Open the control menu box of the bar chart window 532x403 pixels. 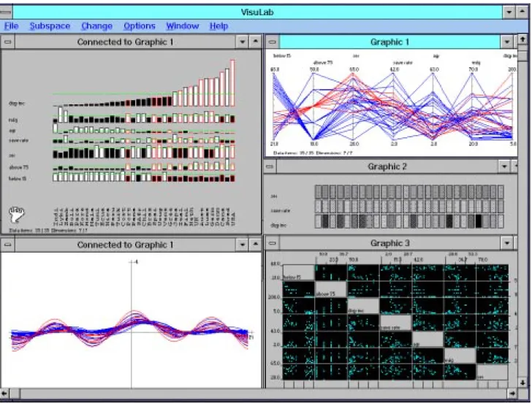pos(7,42)
